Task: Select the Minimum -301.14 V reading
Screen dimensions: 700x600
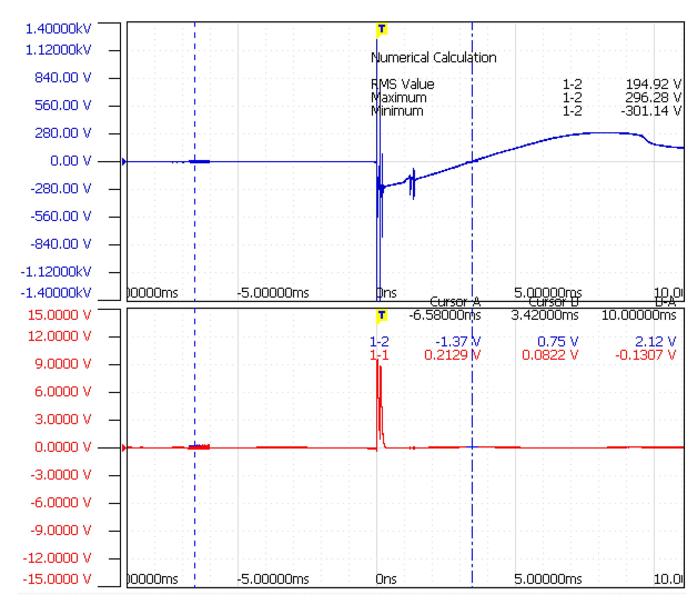Action: point(651,111)
